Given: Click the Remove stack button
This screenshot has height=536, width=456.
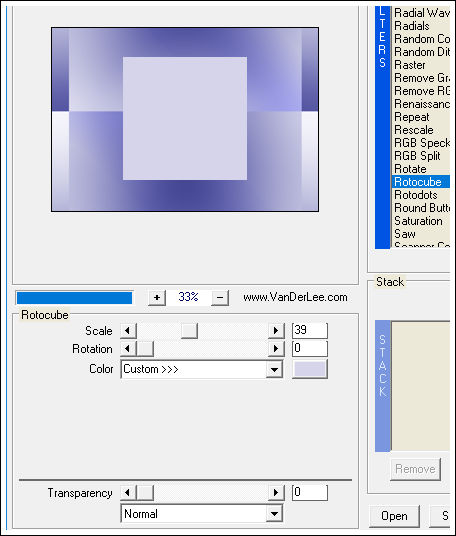Looking at the screenshot, I should (x=415, y=469).
